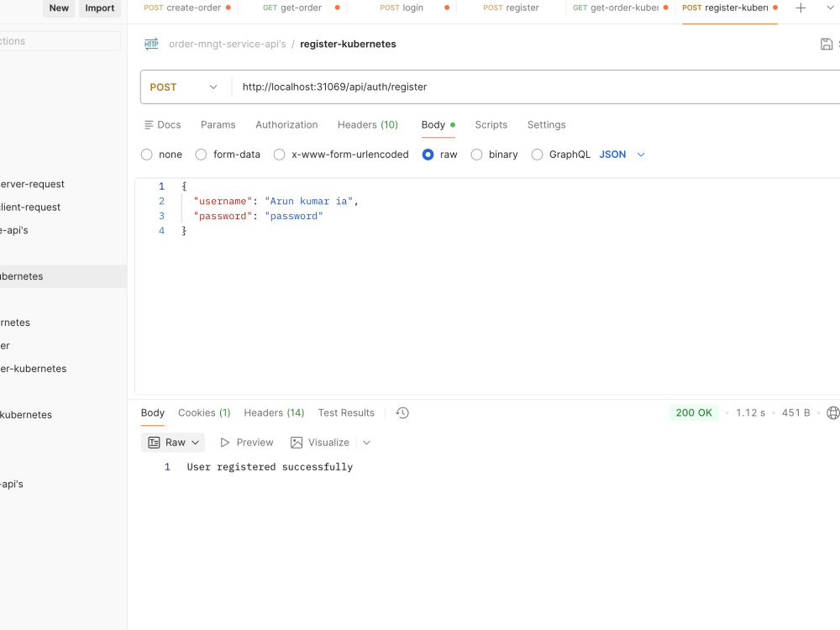Click the save request icon
Image resolution: width=840 pixels, height=630 pixels.
(x=827, y=44)
